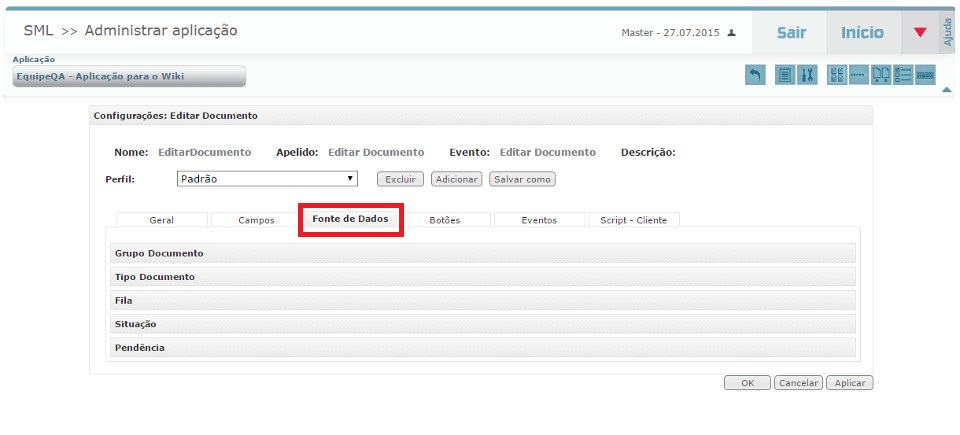960x435 pixels.
Task: Expand the Pendência section
Action: pyautogui.click(x=482, y=347)
